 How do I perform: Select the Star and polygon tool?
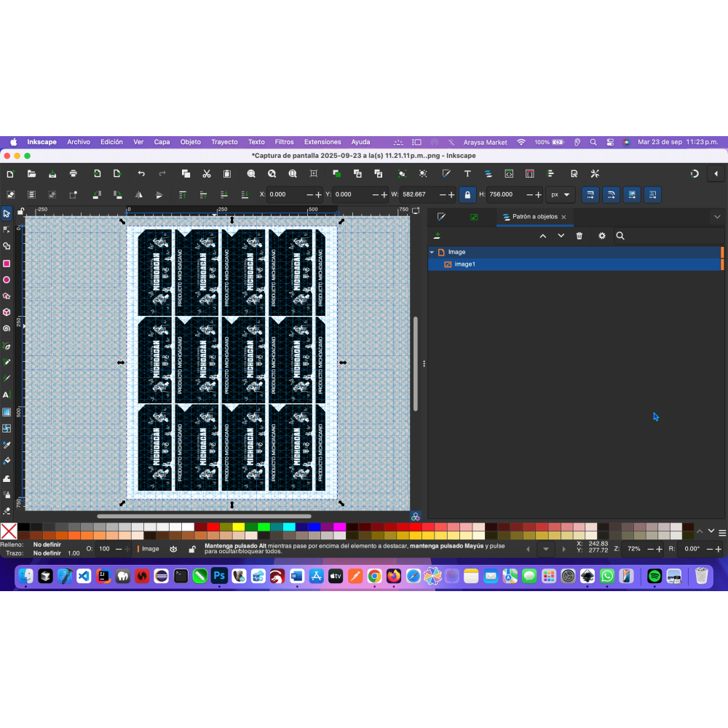[x=7, y=296]
